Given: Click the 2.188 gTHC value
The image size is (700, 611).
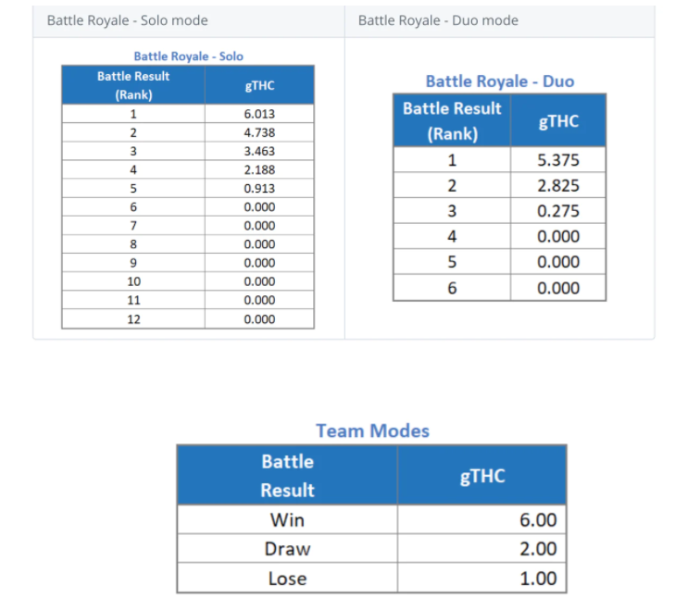Looking at the screenshot, I should click(x=259, y=169).
